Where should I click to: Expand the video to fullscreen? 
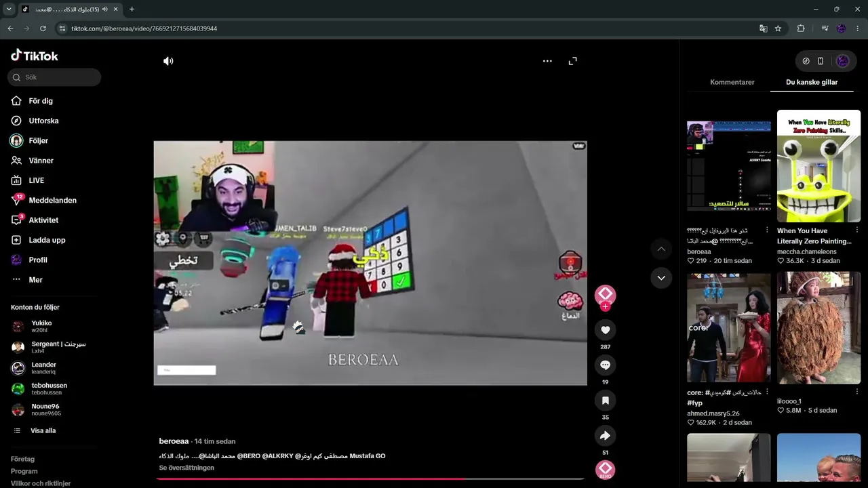[573, 61]
